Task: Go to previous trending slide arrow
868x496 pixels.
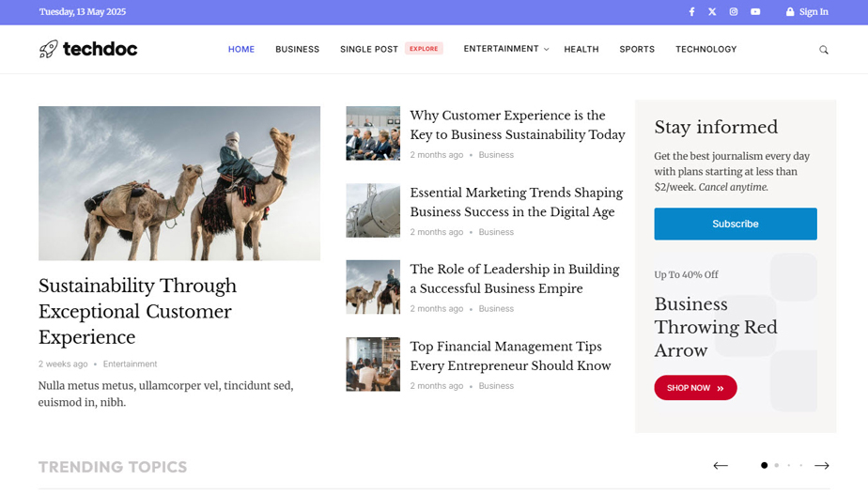Action: coord(721,466)
